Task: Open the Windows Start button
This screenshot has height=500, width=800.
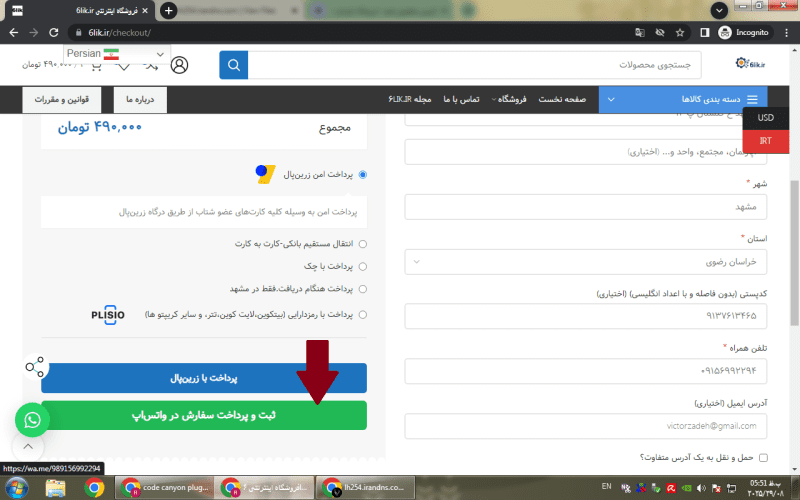Action: pos(17,487)
